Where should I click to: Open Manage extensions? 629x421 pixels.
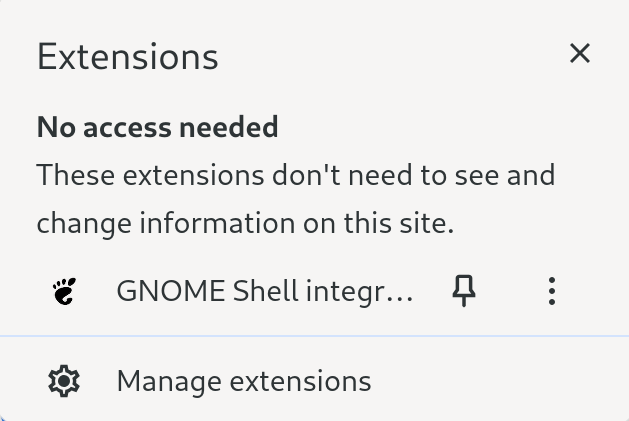tap(243, 381)
